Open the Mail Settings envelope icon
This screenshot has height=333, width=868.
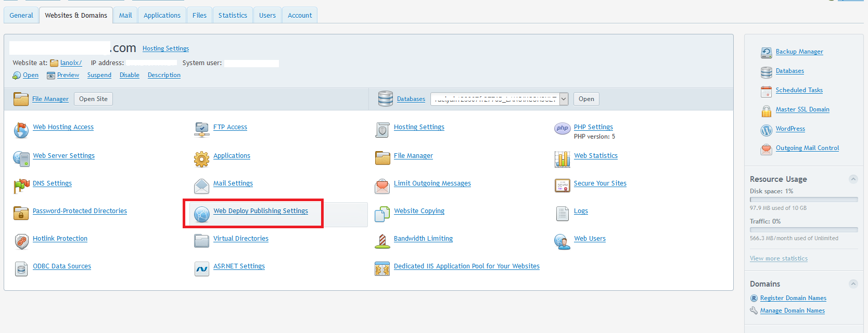pos(201,186)
